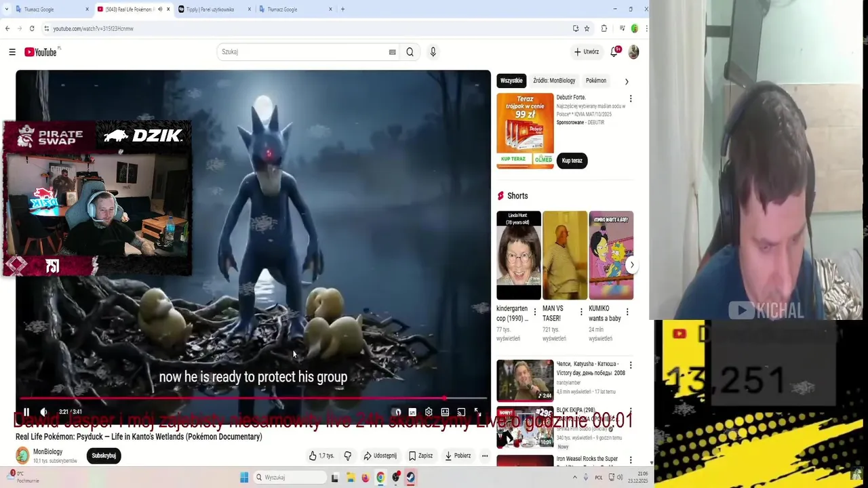Bookmark the page with the star icon
The width and height of the screenshot is (868, 488).
(x=587, y=28)
